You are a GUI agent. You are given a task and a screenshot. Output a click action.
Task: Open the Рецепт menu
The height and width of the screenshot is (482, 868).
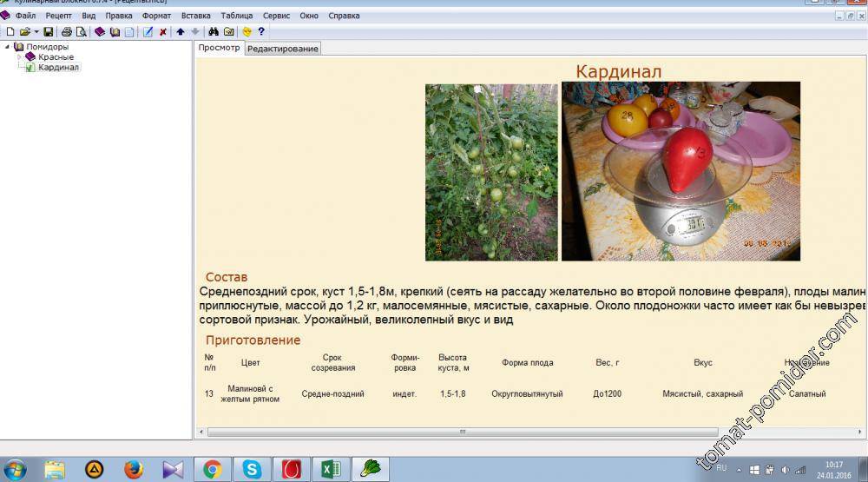[59, 16]
